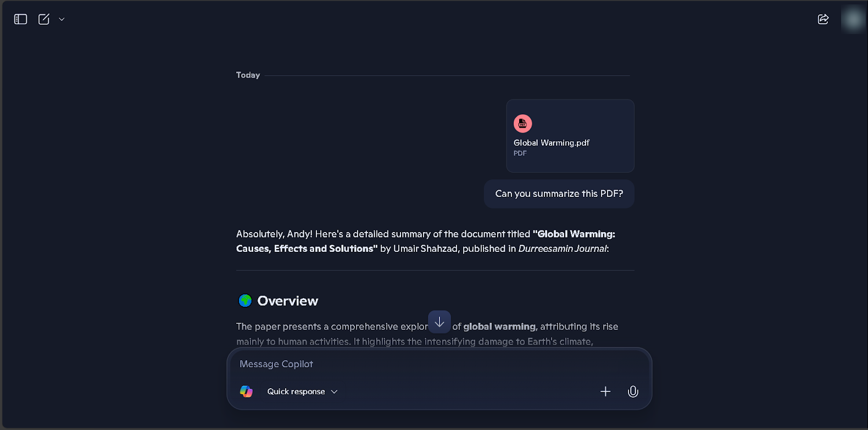Expand the chevron beside Quick response
Screen dimensions: 868x430
(334, 392)
